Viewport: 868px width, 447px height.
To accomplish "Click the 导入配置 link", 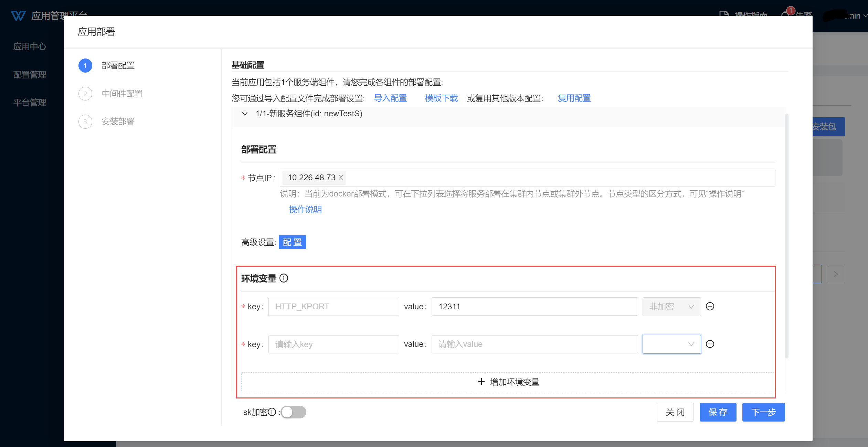I will (x=390, y=98).
